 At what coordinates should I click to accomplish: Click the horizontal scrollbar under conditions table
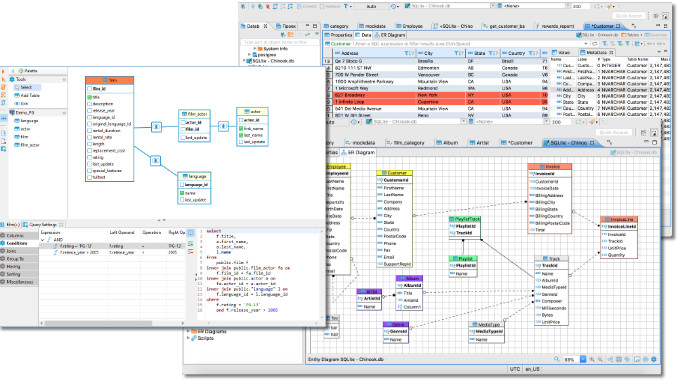(x=99, y=323)
